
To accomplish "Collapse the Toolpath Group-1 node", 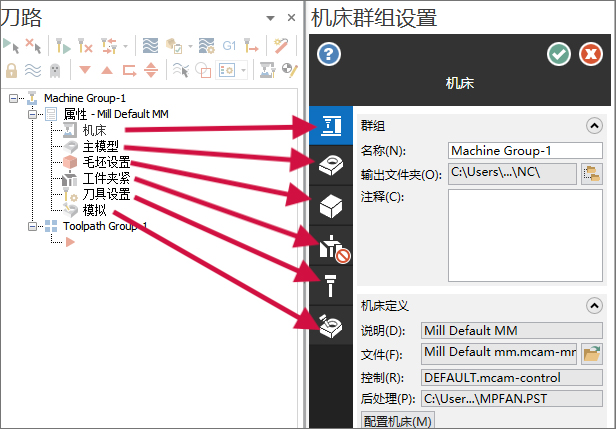I will pos(32,226).
